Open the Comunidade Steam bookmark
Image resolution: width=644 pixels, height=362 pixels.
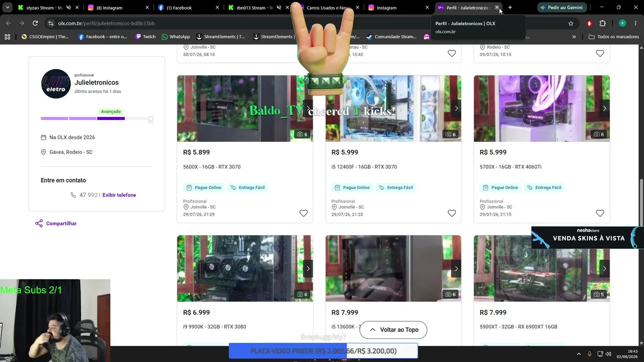tap(391, 37)
